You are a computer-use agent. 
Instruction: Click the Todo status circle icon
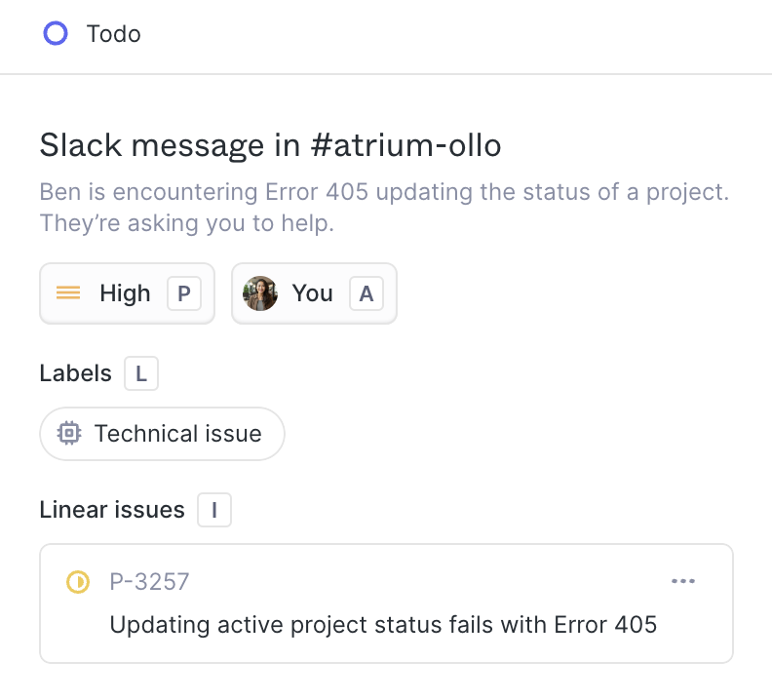coord(56,34)
